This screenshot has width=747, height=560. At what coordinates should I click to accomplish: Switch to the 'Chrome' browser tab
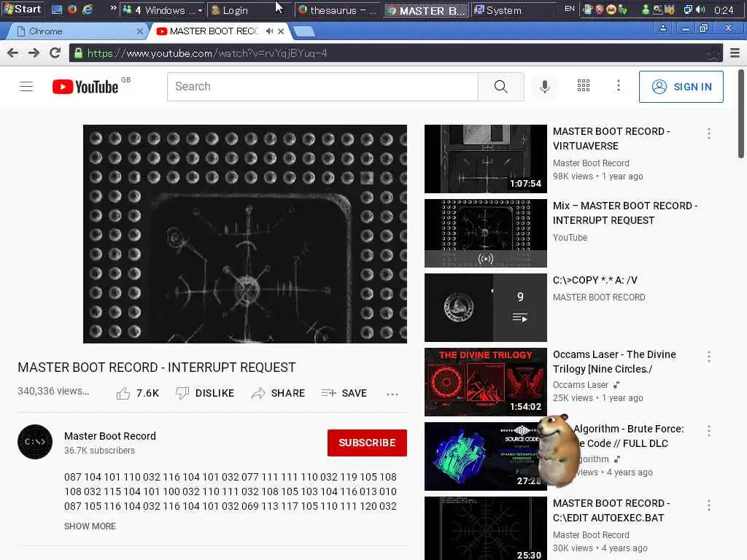[x=76, y=31]
